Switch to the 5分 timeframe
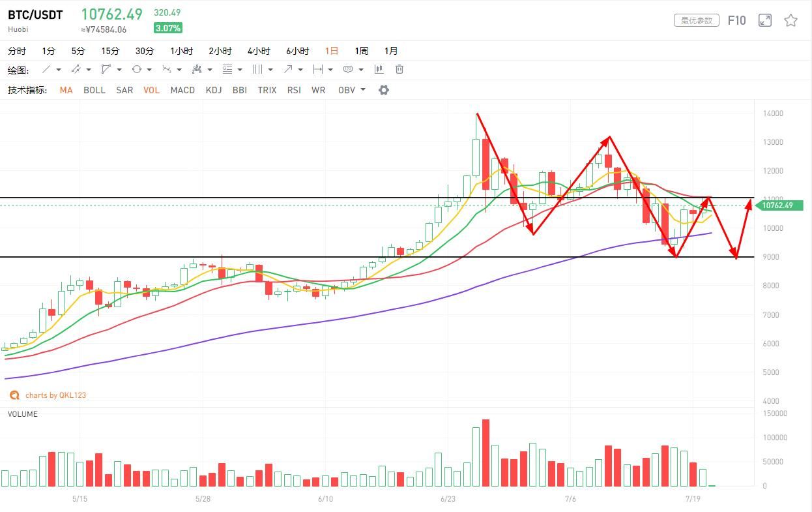Viewport: 812px width, 512px height. click(78, 51)
